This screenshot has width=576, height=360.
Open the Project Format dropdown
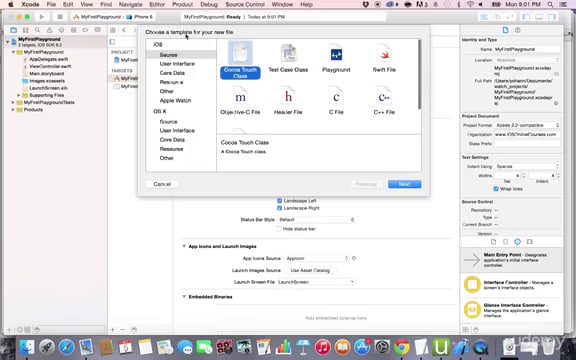[x=527, y=125]
